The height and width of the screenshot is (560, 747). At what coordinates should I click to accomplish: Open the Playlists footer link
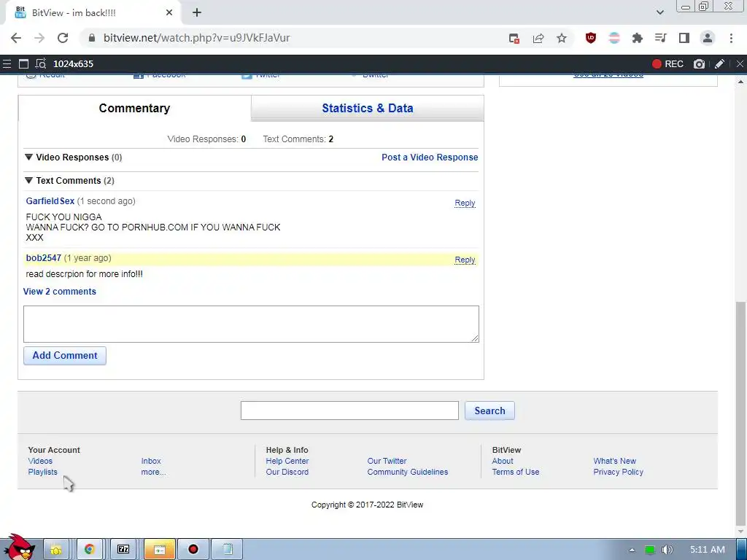(x=42, y=472)
